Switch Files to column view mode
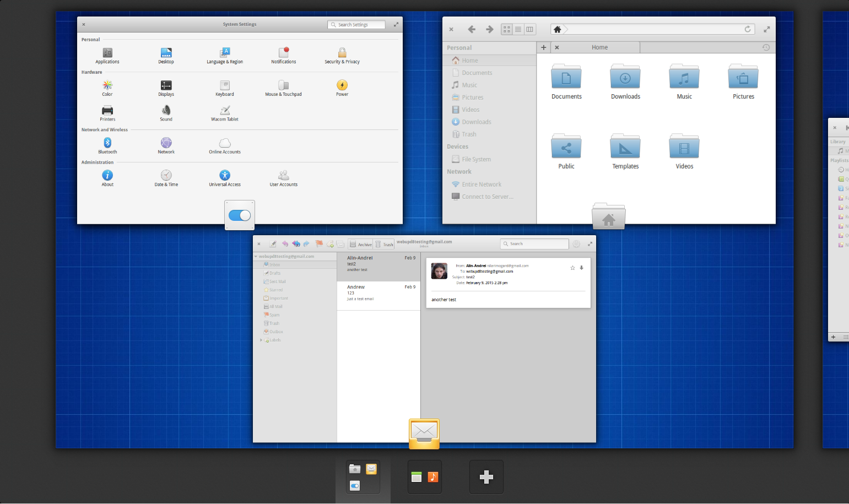The image size is (849, 504). (x=530, y=29)
